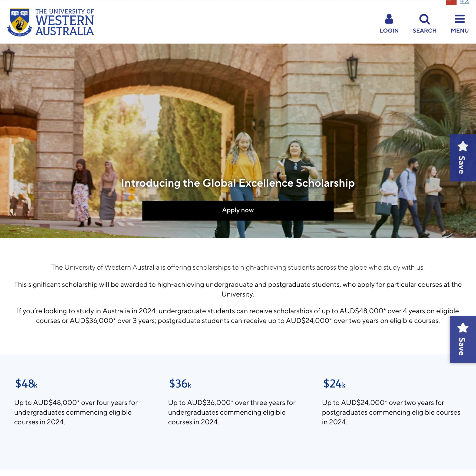Viewport: 476px width, 476px height.
Task: Click the paragraph starting 'This significant scholarship will be awarded'
Action: click(238, 289)
